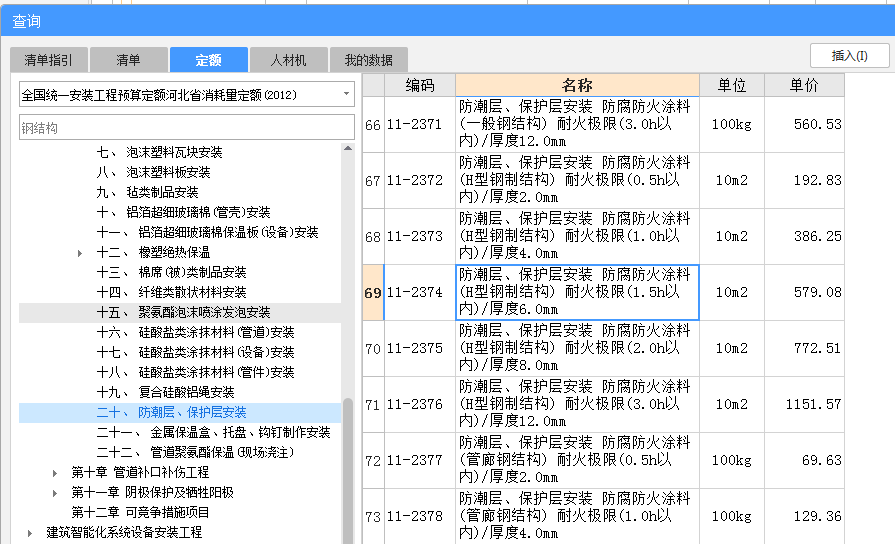Image resolution: width=895 pixels, height=544 pixels.
Task: Click unit price cell 560.53
Action: tap(804, 124)
